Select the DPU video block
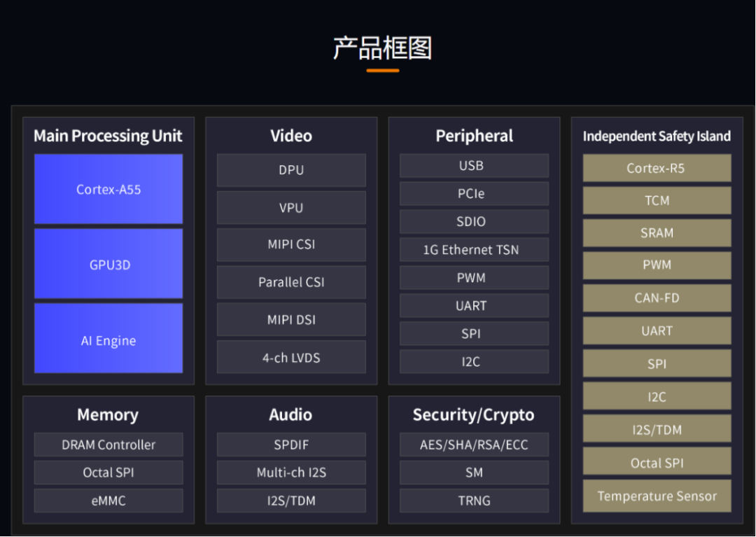The width and height of the screenshot is (756, 537). coord(291,170)
